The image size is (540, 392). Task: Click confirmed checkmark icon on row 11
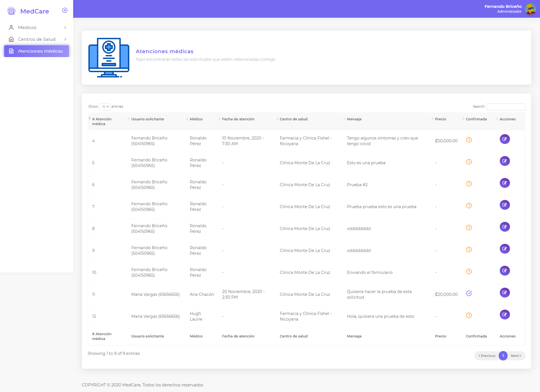pos(469,293)
